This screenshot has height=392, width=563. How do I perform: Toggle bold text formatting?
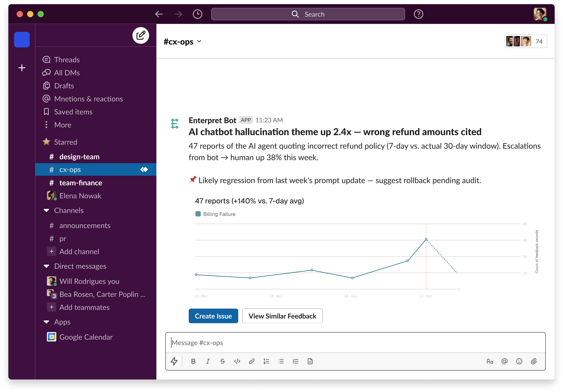pyautogui.click(x=193, y=361)
